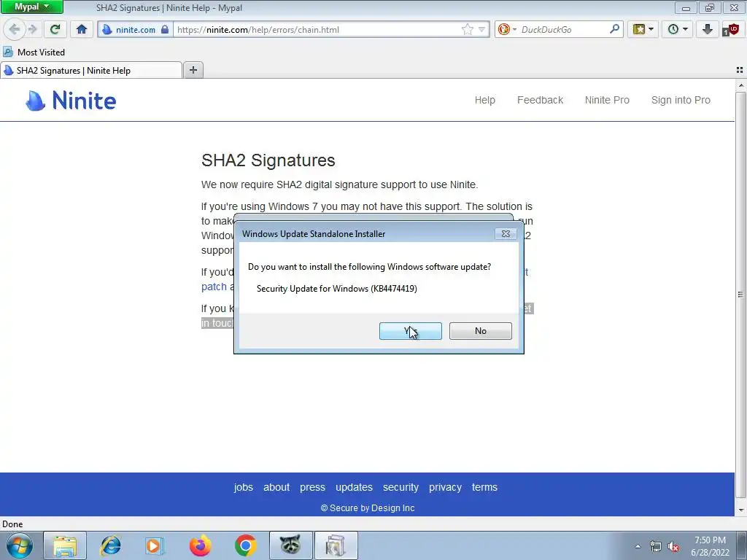Open the about footer link
The height and width of the screenshot is (560, 747).
pos(276,487)
